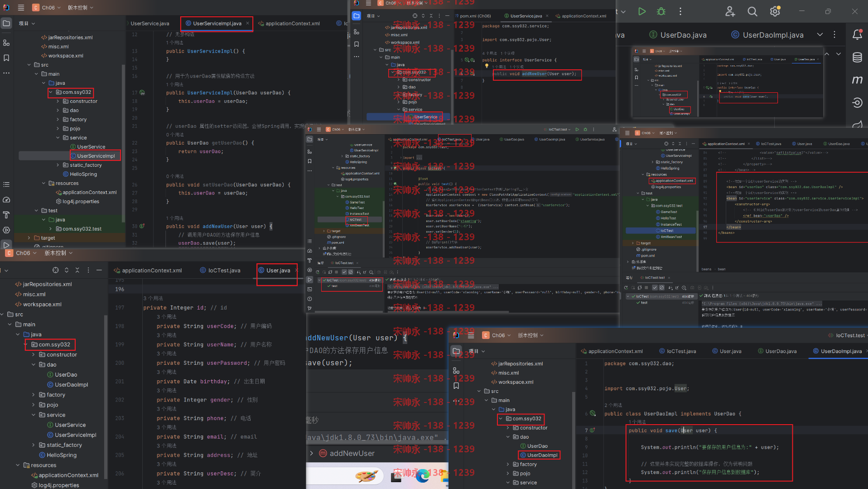Screen dimensions: 868x489
Task: Expand pojo package in UserDaoImpl.java window tree
Action: (x=508, y=473)
